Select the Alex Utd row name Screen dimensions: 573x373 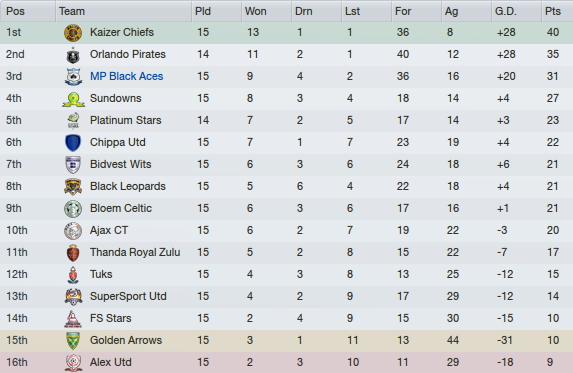click(x=111, y=362)
